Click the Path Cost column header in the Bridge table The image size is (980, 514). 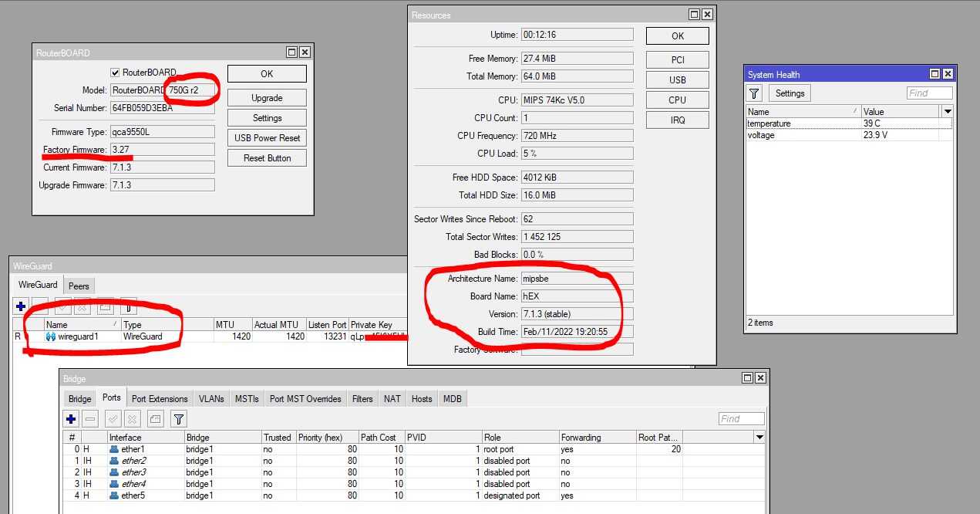pos(381,438)
